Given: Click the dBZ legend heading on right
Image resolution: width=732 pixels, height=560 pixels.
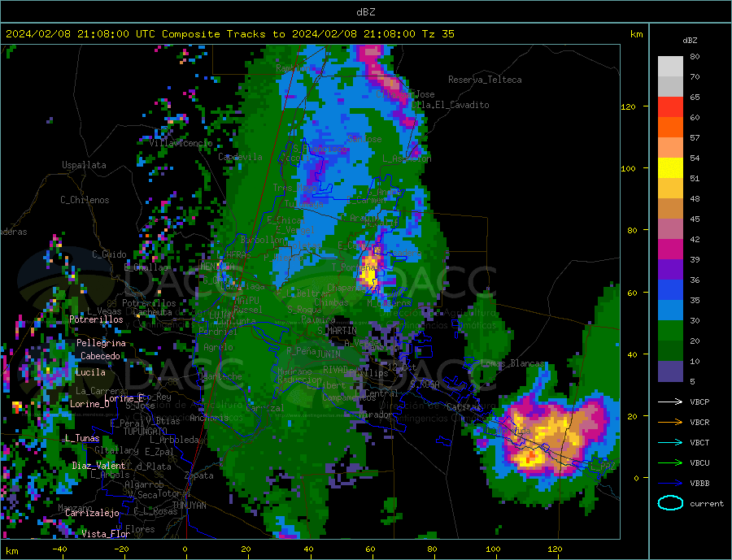Looking at the screenshot, I should point(690,41).
